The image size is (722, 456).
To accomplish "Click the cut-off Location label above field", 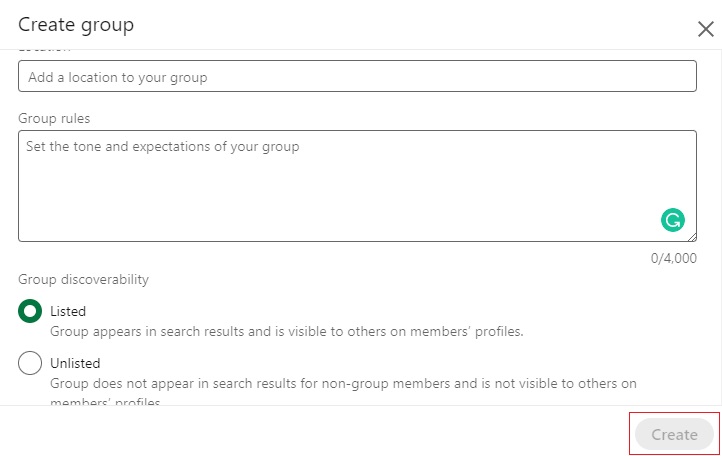I will pos(45,48).
